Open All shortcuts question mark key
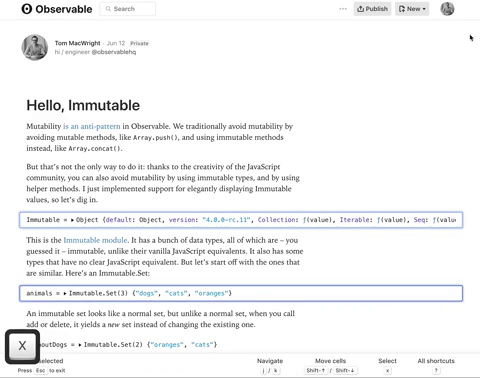 coord(436,371)
